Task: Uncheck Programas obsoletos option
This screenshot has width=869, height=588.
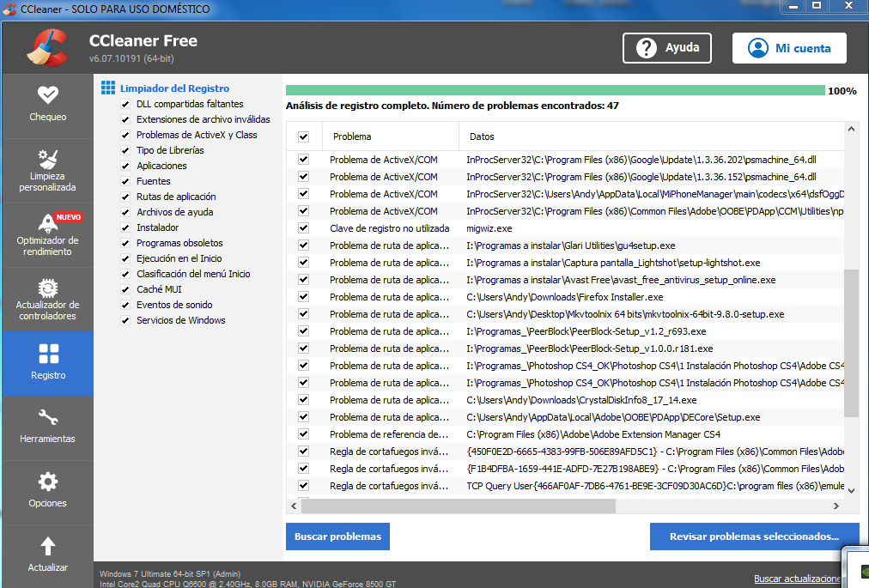Action: click(x=125, y=243)
